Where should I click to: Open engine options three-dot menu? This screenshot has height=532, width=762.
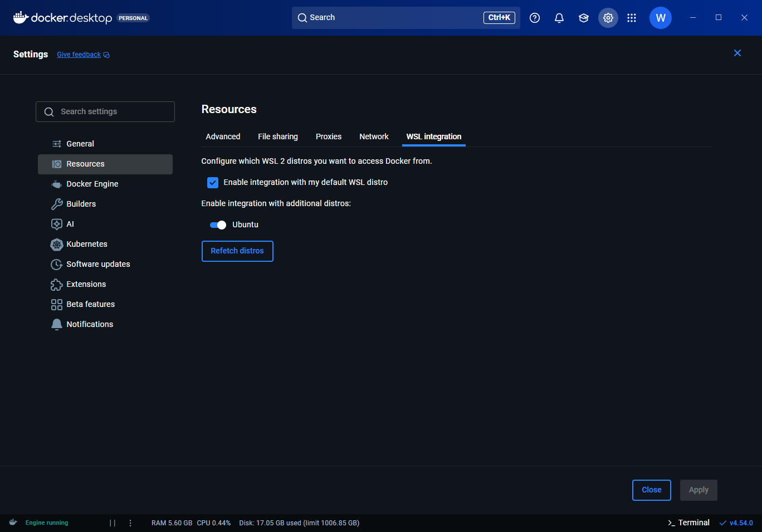pos(130,523)
